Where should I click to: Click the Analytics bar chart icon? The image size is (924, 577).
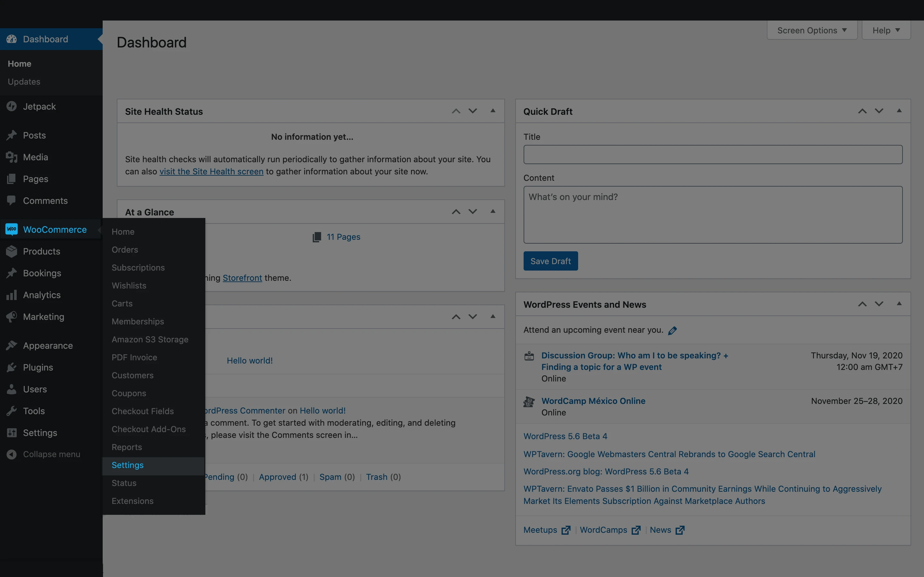[x=12, y=295]
